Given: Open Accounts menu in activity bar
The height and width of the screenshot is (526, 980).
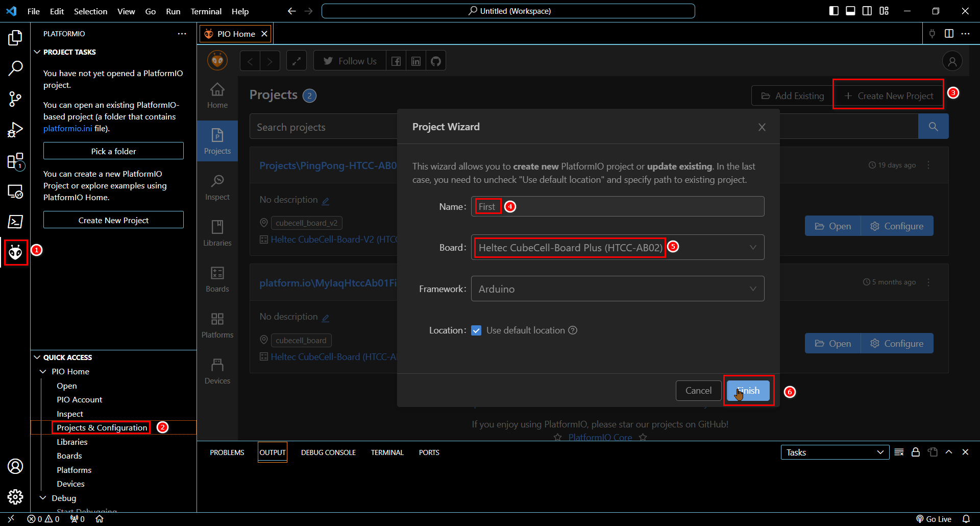Looking at the screenshot, I should [x=15, y=466].
